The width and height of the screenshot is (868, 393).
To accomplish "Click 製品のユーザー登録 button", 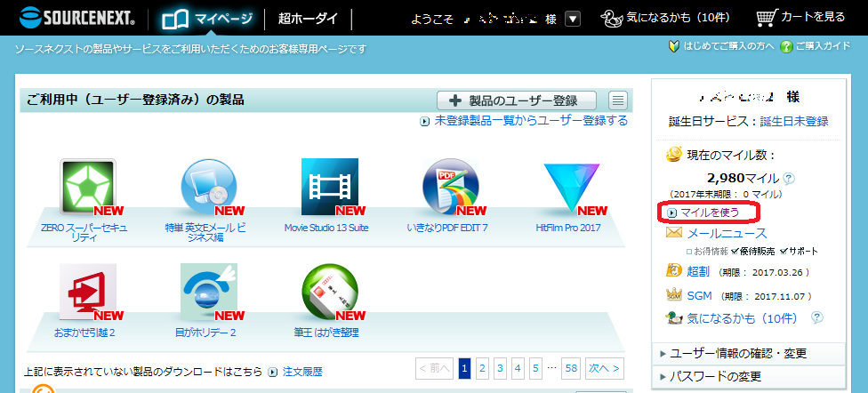I will [x=517, y=100].
